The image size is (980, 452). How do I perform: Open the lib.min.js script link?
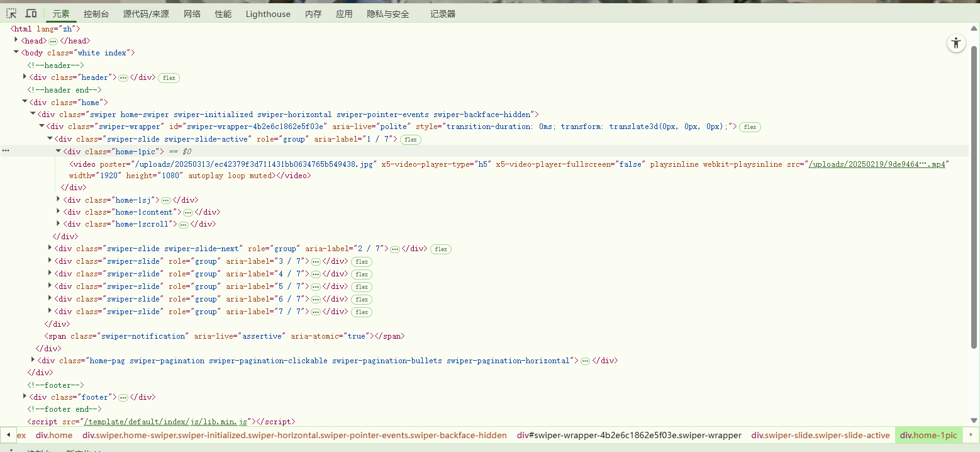(x=166, y=422)
